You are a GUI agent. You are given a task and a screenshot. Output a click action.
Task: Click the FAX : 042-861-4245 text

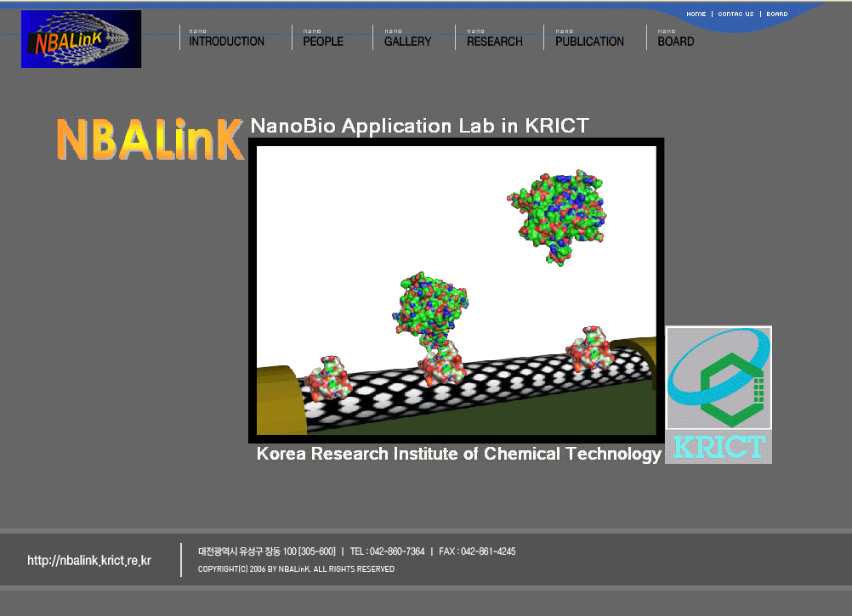(477, 551)
